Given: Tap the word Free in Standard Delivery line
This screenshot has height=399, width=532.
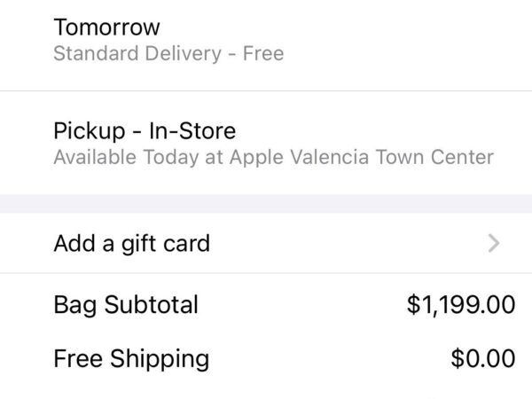Looking at the screenshot, I should [263, 53].
